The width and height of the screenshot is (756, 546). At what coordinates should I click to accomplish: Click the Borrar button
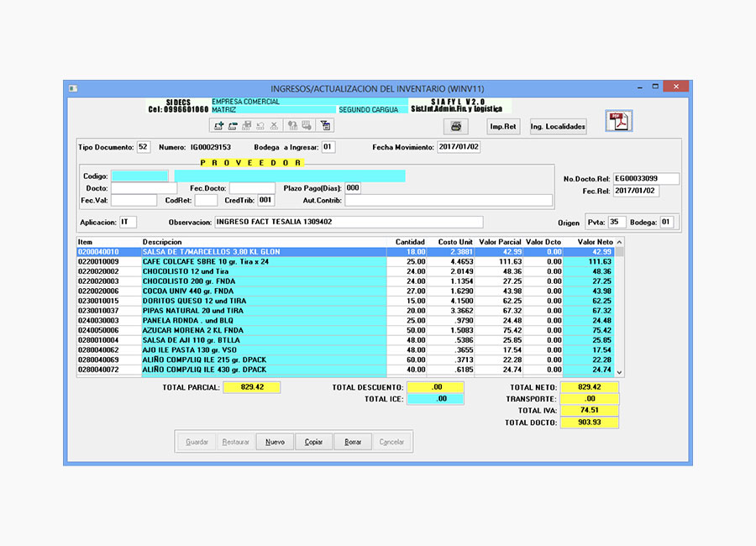(353, 442)
